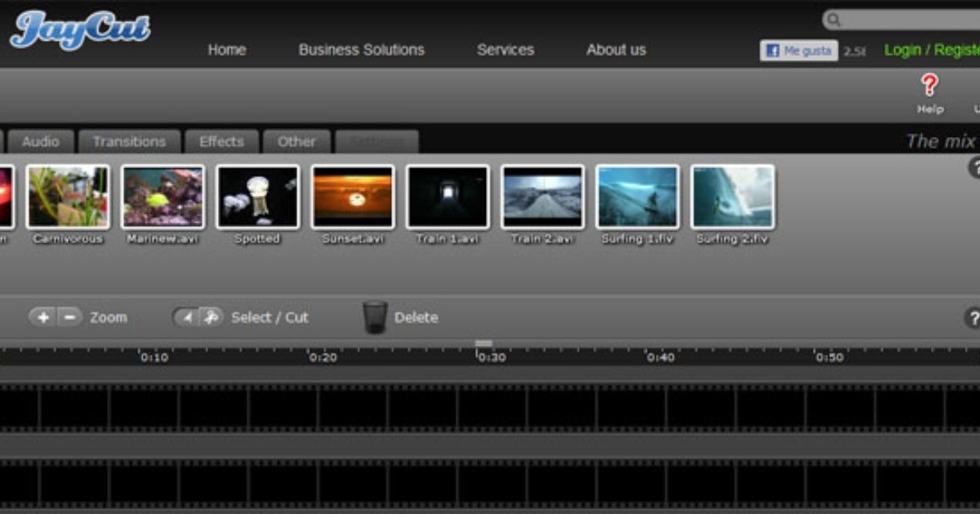
Task: Open the Transitions tab
Action: [129, 141]
